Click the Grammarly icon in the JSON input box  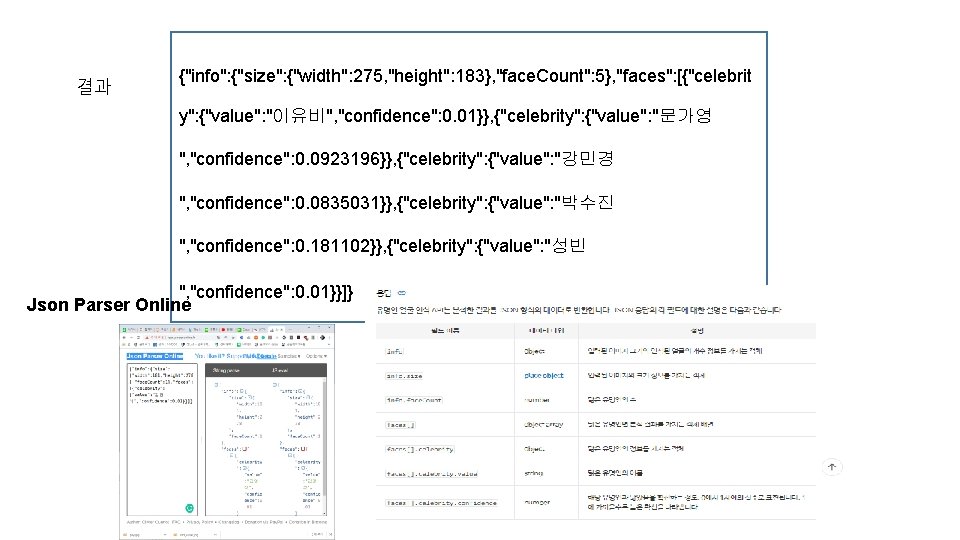coord(189,508)
